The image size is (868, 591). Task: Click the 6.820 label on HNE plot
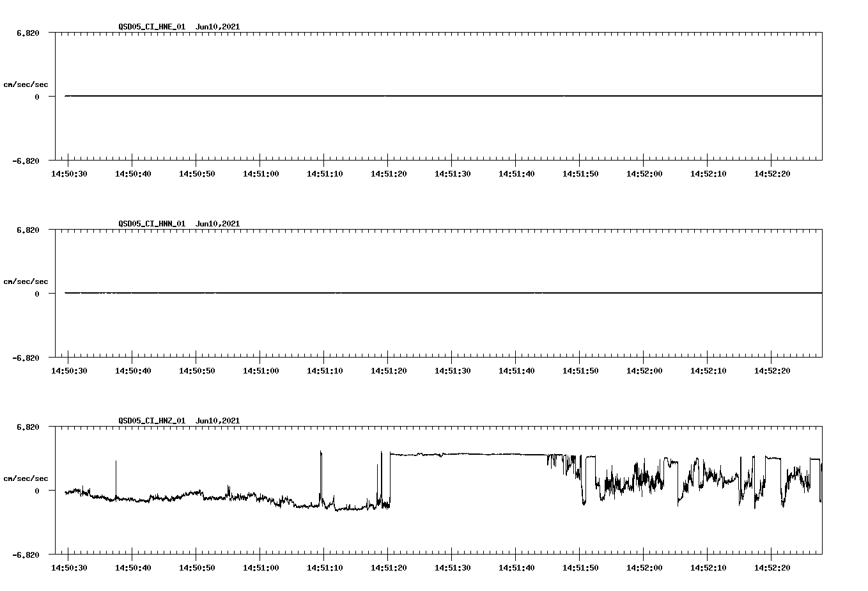tap(27, 33)
